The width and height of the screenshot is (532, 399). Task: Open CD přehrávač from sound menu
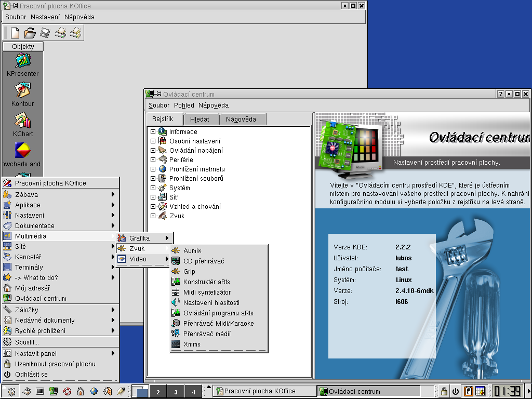pos(219,261)
